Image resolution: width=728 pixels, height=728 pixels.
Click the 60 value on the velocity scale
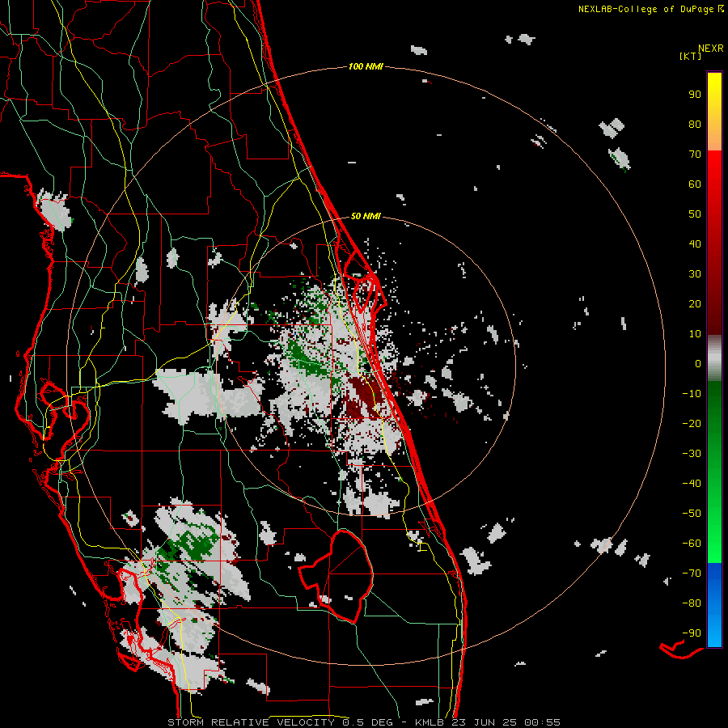(x=695, y=184)
